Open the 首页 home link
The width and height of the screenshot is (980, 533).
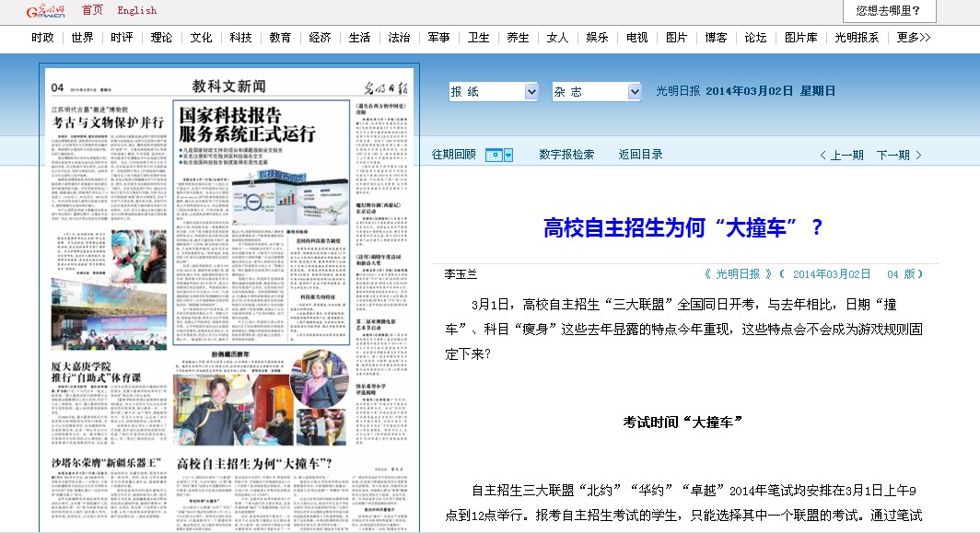click(x=92, y=10)
